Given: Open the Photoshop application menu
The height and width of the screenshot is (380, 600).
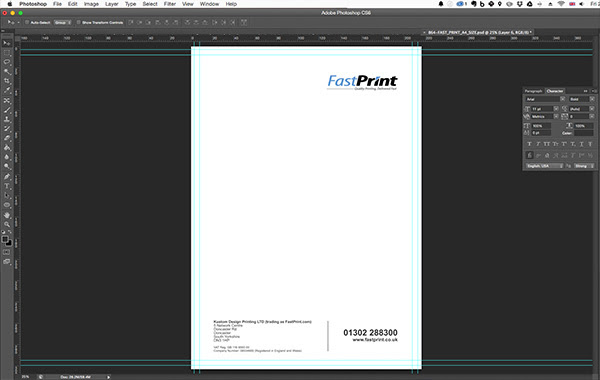Looking at the screenshot, I should [33, 4].
